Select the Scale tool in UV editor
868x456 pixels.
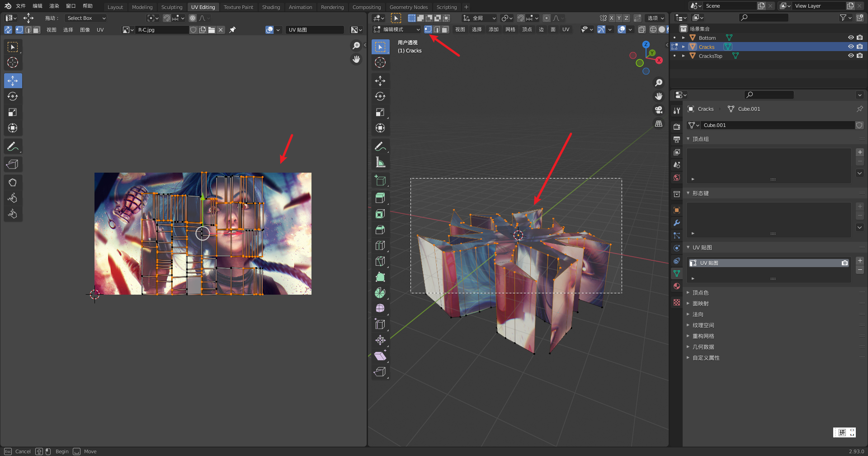pyautogui.click(x=13, y=112)
